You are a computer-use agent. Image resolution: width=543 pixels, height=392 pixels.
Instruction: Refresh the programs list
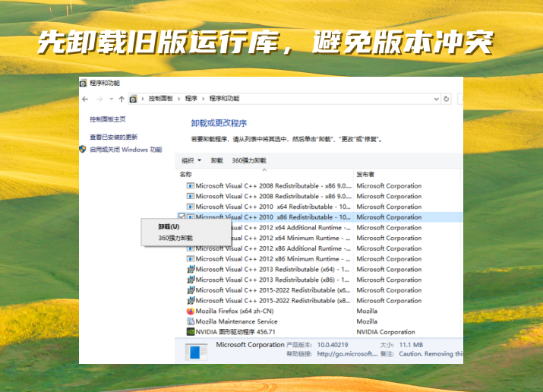pyautogui.click(x=447, y=99)
